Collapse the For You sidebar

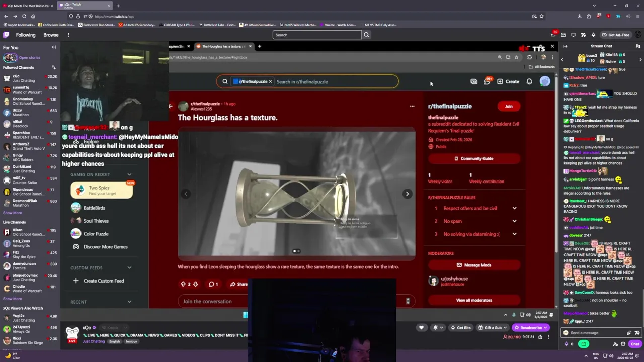coord(54,47)
